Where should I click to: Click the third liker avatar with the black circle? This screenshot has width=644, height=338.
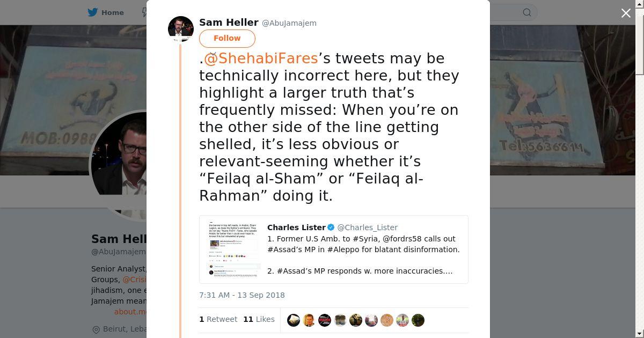click(x=325, y=320)
